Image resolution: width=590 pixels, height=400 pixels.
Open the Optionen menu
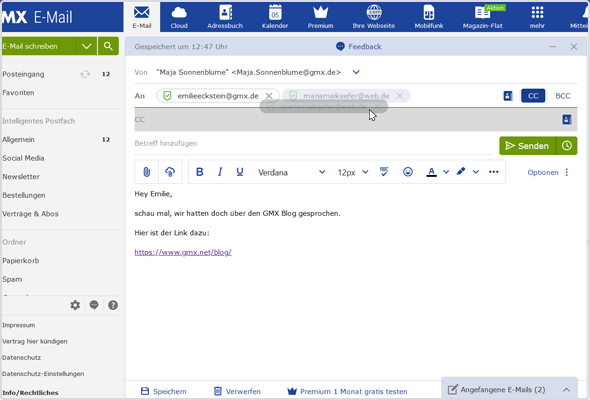coord(548,172)
